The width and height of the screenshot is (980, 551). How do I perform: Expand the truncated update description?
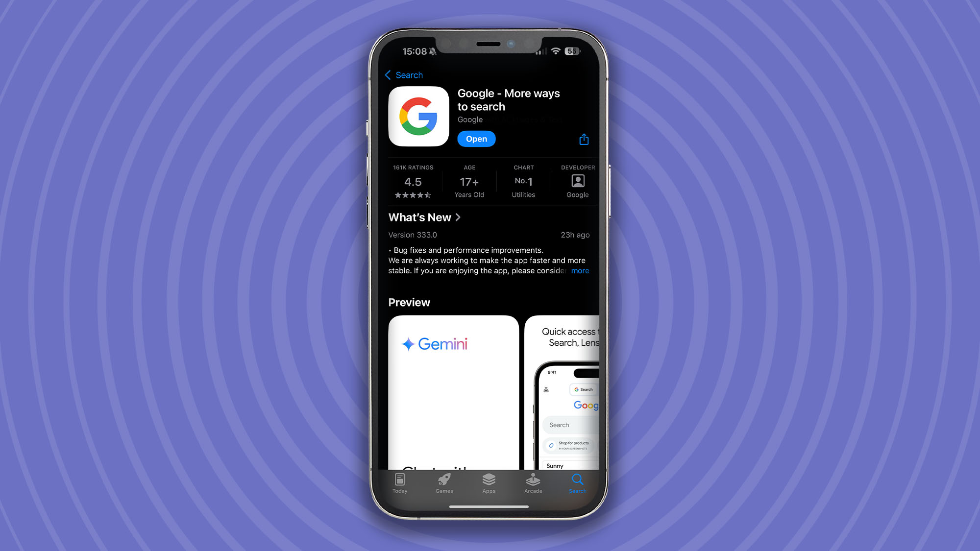point(580,270)
